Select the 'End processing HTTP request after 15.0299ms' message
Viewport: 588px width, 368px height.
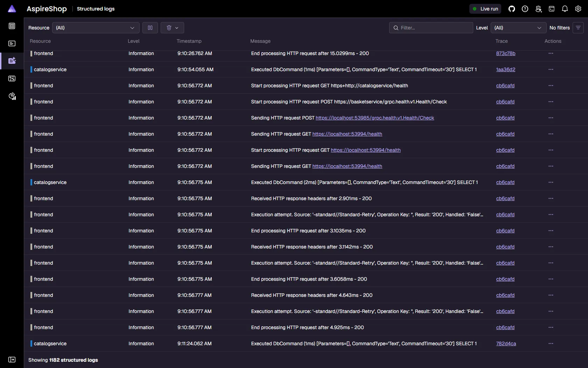click(x=310, y=53)
